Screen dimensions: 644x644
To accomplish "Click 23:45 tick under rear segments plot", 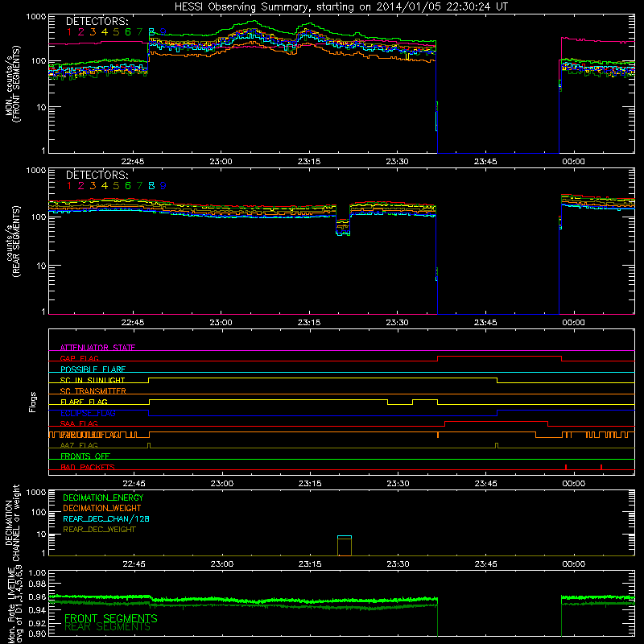I will point(485,323).
